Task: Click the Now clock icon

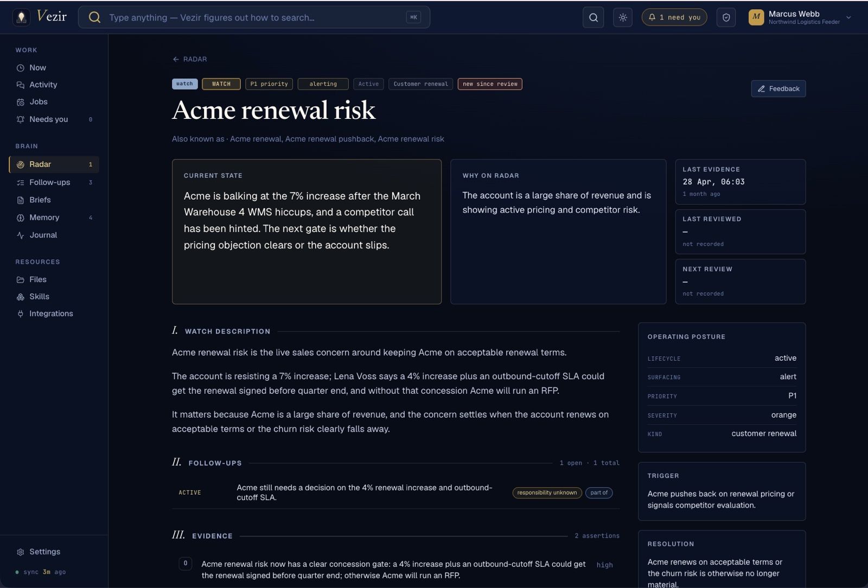Action: pos(21,68)
